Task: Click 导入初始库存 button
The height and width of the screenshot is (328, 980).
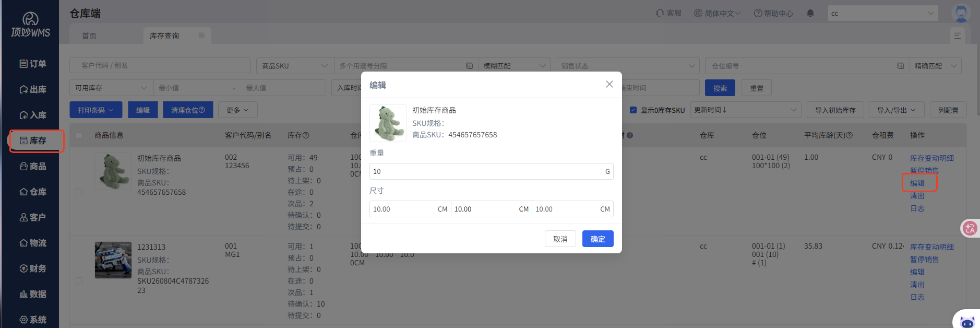Action: 835,110
